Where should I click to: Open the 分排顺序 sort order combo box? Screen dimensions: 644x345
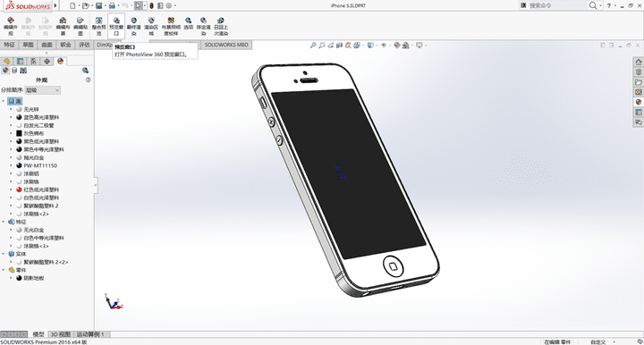(43, 90)
